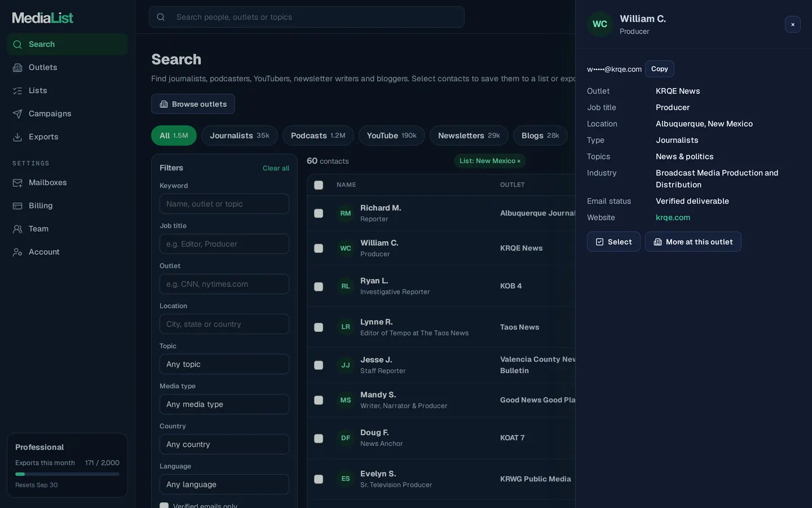This screenshot has width=812, height=508.
Task: Click Evelyn S.'s ES avatar
Action: click(346, 479)
